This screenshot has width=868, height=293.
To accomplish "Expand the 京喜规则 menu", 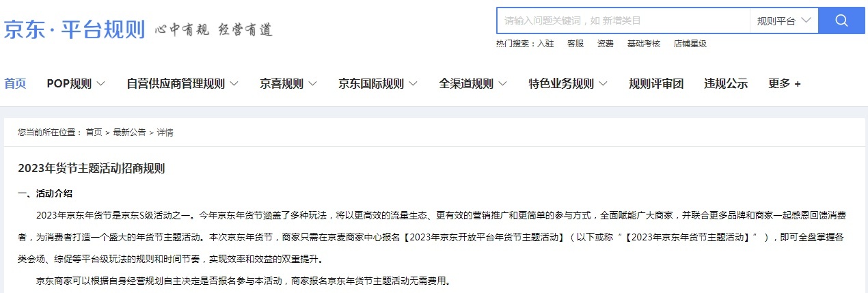I will tap(288, 84).
